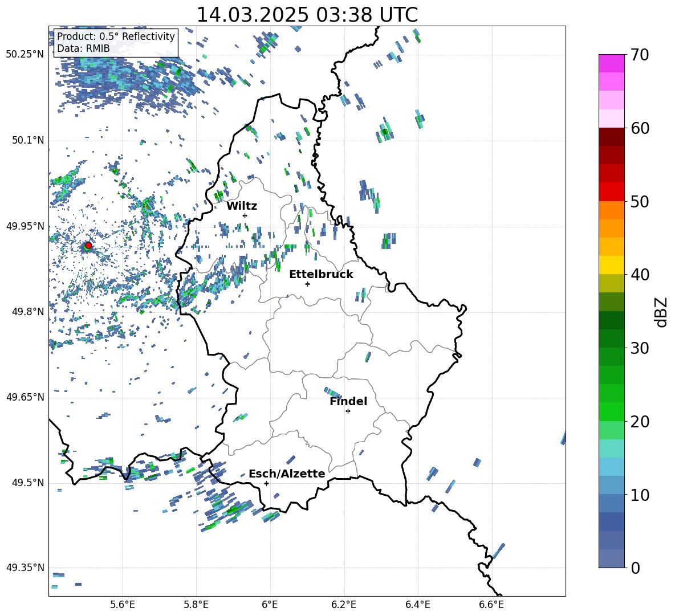Click the Ettelbruck station cross marker

(307, 284)
